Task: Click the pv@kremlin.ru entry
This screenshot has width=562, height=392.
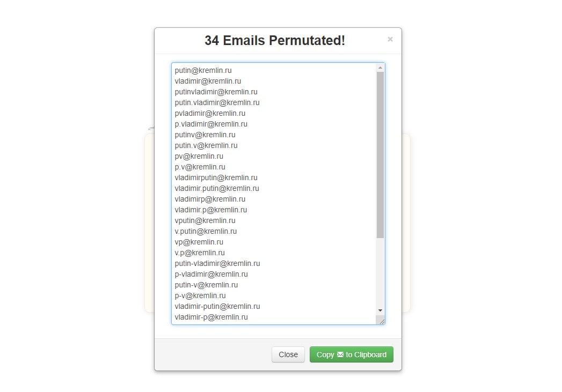Action: point(199,156)
